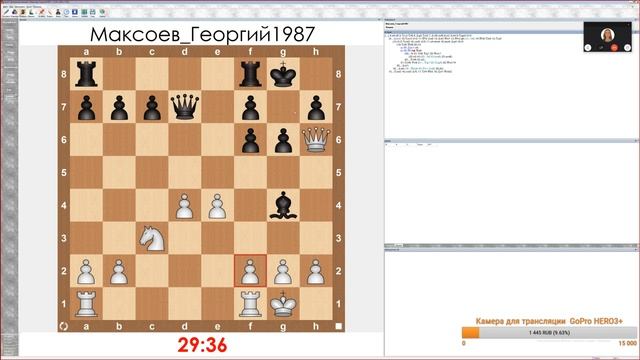This screenshot has height=360, width=640.
Task: Click the blue clock toolbar icon
Action: (66, 12)
